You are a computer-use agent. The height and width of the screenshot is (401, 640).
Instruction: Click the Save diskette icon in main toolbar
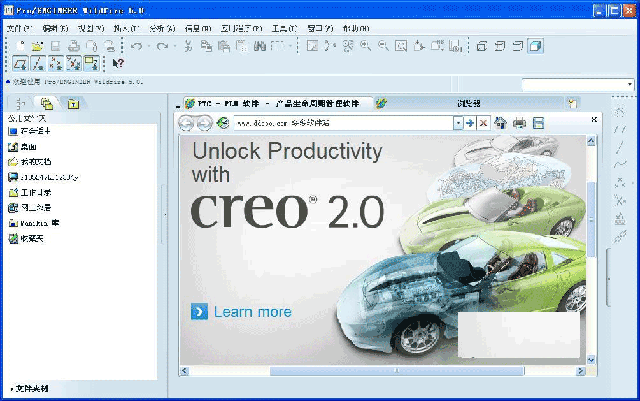coord(56,46)
